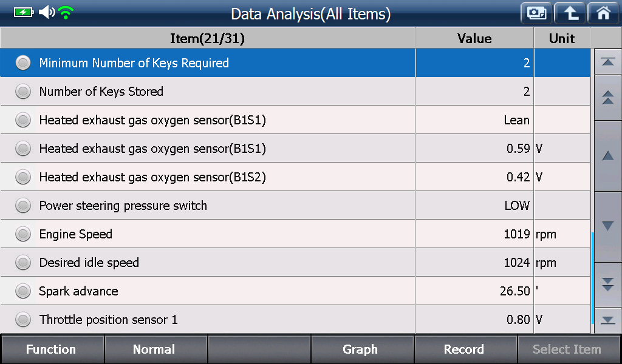Click the Value column header
This screenshot has height=364, width=622.
point(474,38)
